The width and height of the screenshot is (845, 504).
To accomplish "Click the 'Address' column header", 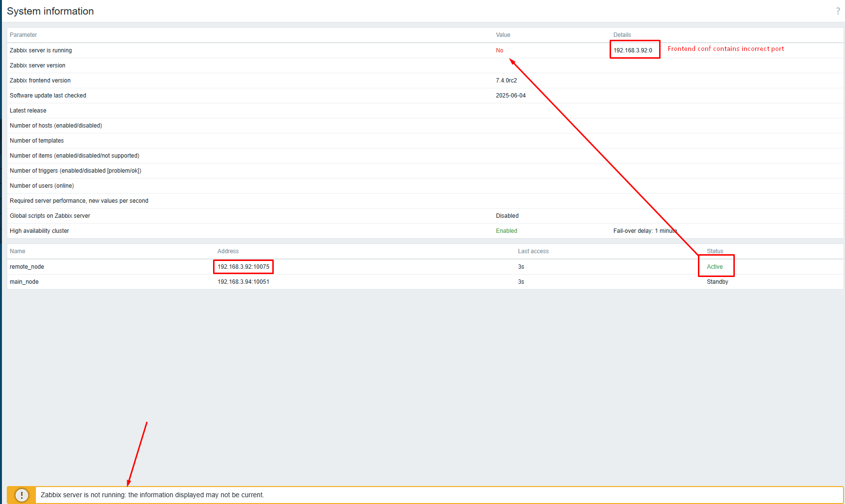I will [x=228, y=251].
